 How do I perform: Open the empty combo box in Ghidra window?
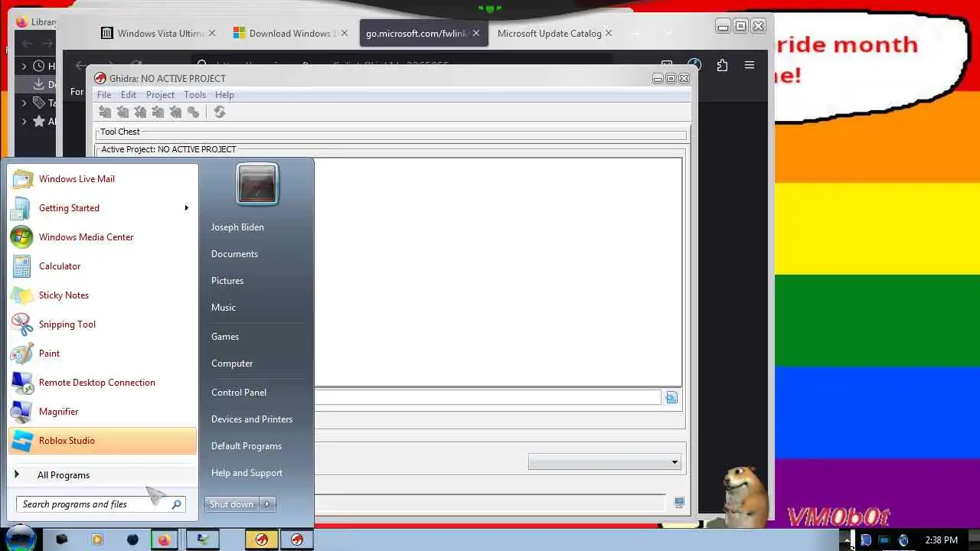[604, 462]
